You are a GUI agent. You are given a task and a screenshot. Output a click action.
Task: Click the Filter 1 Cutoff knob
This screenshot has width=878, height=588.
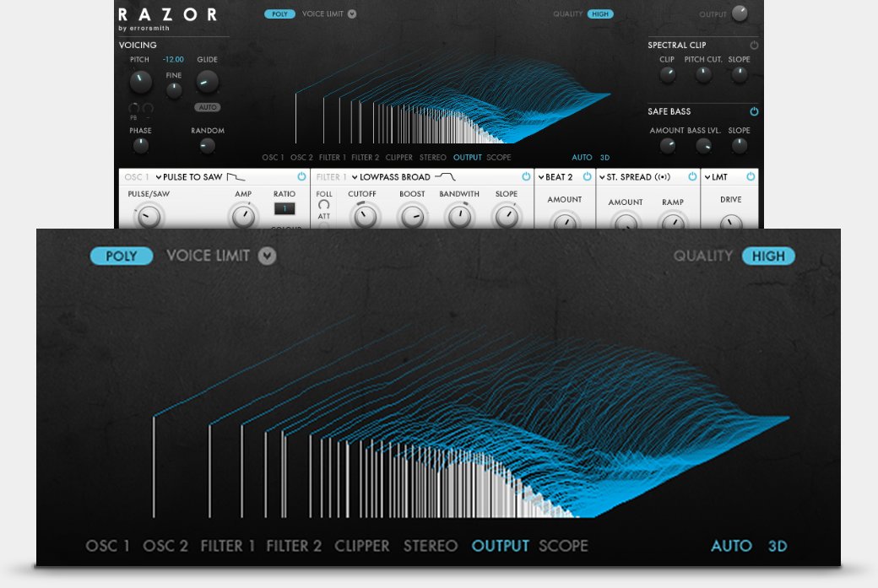(365, 217)
